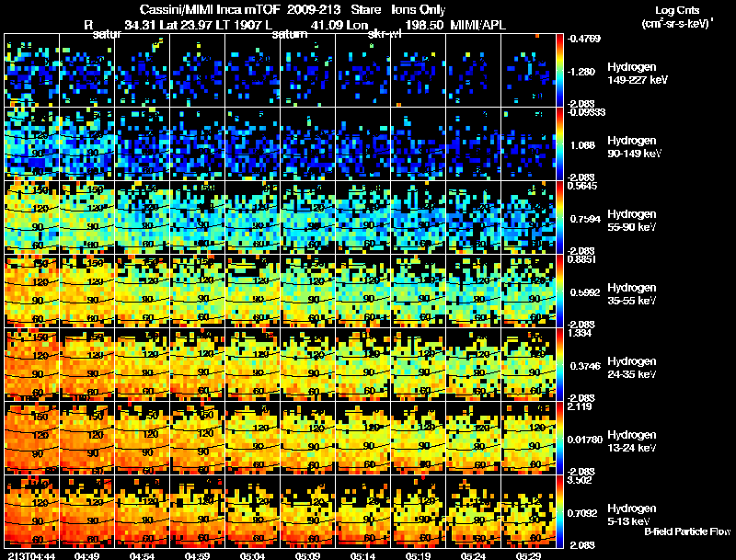This screenshot has width=736, height=560.
Task: Click the 05:19 time axis label
Action: (x=418, y=555)
